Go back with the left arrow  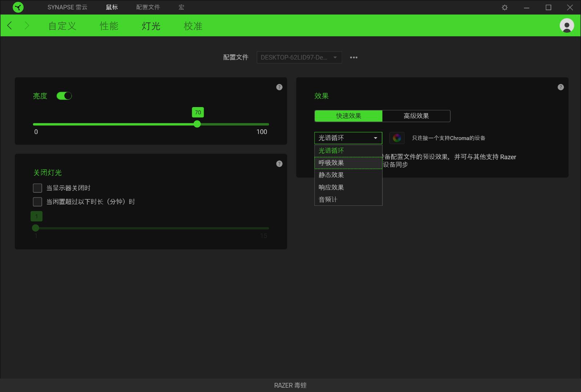[10, 25]
